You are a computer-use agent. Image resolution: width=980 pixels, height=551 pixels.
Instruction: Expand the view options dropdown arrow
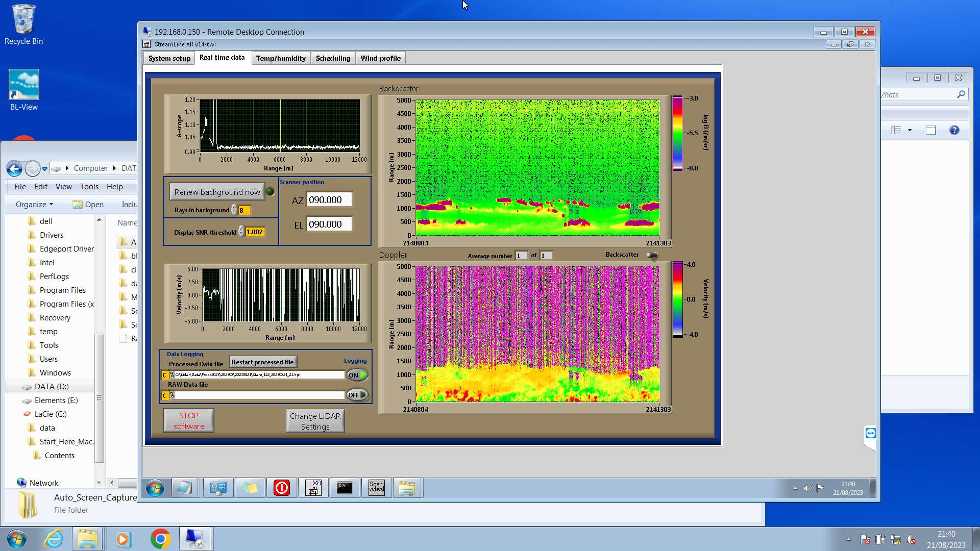[910, 130]
